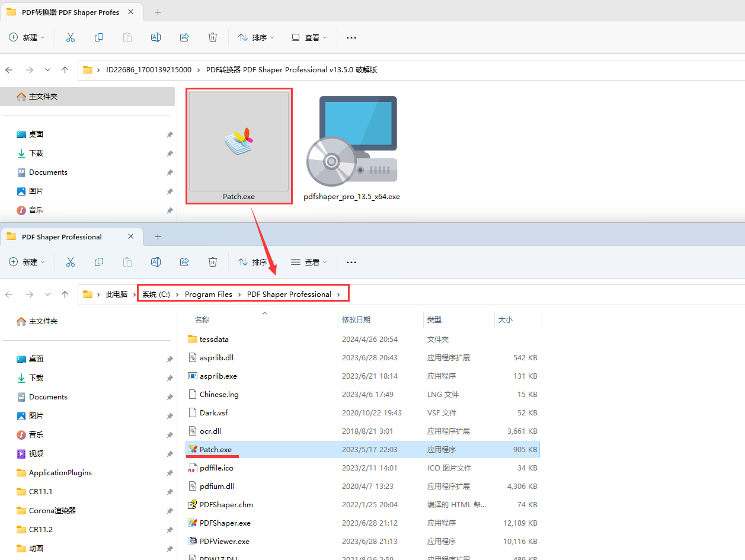Go back using the upper window's back arrow

coord(9,70)
